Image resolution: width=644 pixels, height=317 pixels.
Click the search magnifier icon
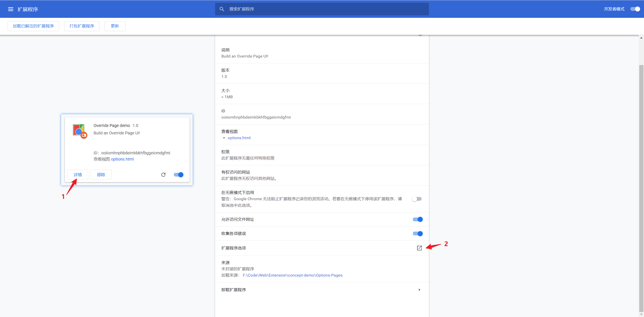222,9
